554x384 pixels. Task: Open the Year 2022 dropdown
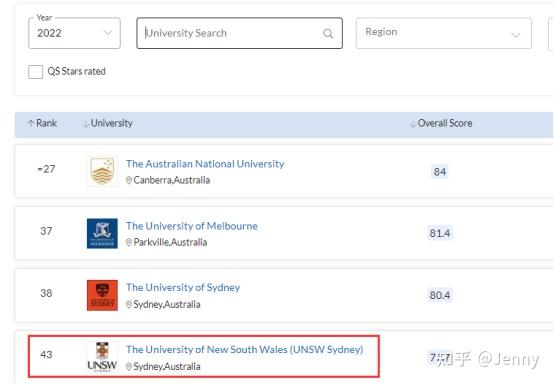pyautogui.click(x=74, y=33)
